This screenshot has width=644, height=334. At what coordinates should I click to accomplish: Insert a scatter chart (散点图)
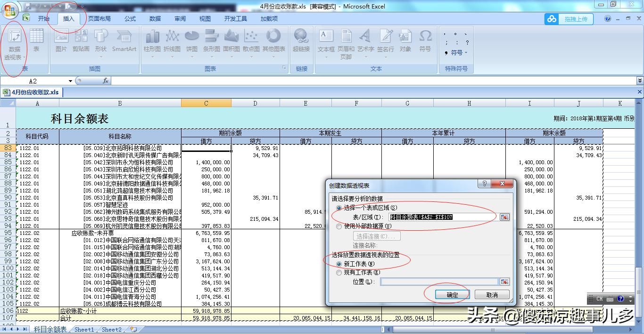tap(251, 42)
